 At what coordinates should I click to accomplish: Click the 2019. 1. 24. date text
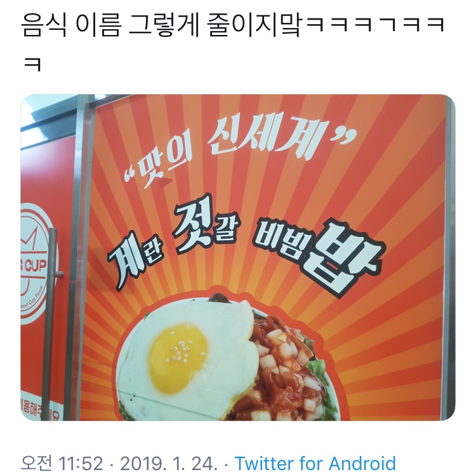(x=169, y=463)
